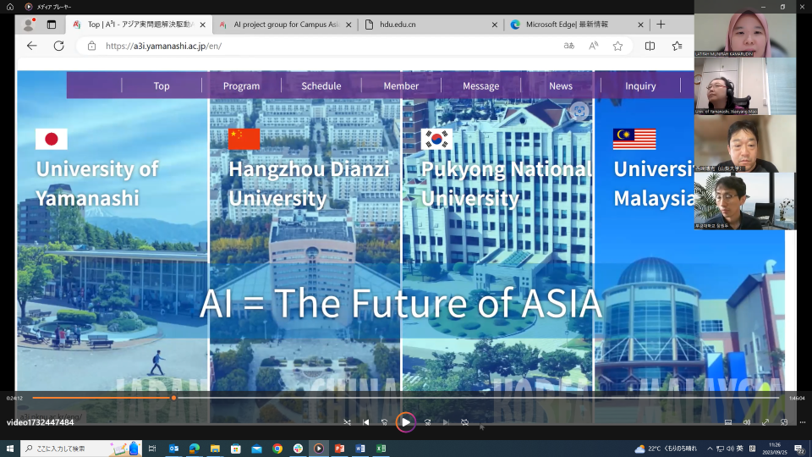Click the previous track button
Viewport: 812px width, 457px height.
coord(366,423)
